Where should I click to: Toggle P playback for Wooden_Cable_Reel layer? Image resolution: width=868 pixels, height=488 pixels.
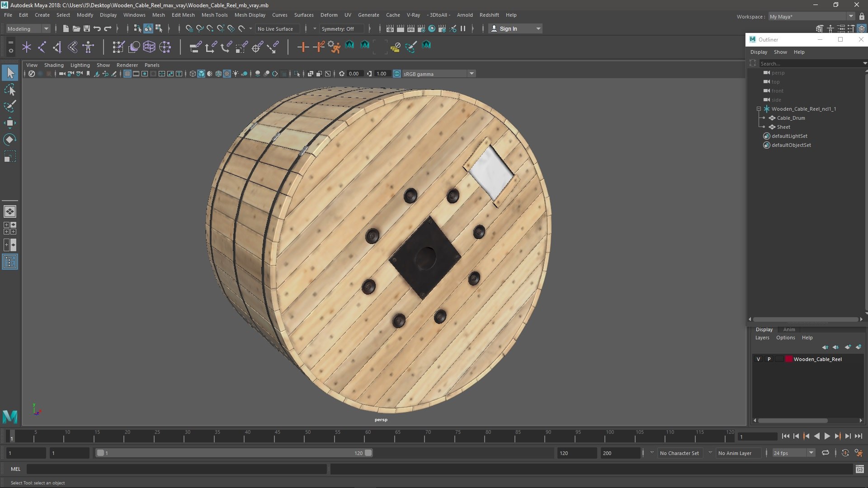pyautogui.click(x=769, y=359)
